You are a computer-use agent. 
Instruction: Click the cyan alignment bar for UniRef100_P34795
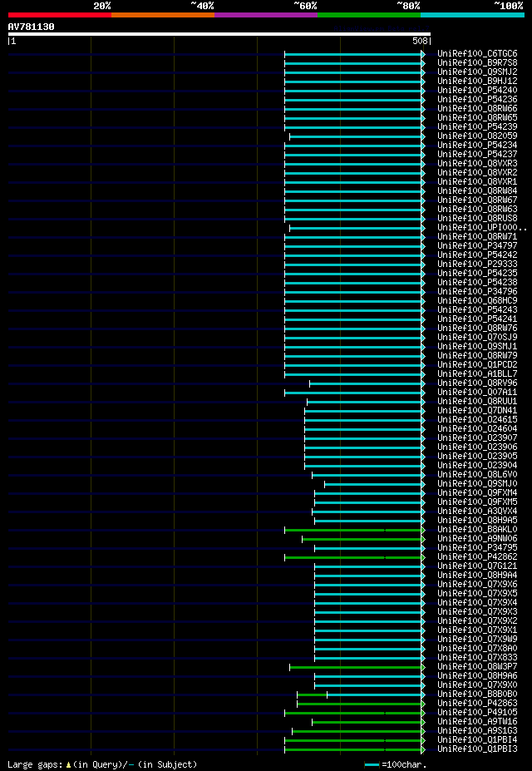368,548
